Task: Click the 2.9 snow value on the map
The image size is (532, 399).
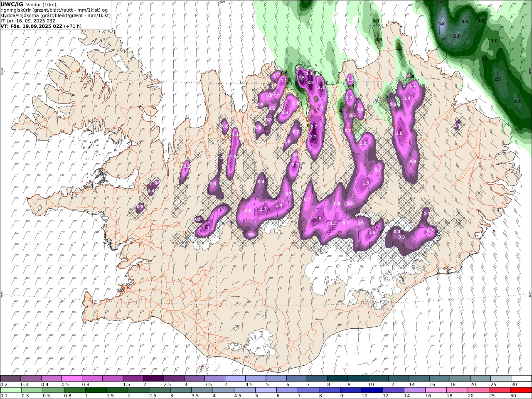Action: click(x=310, y=82)
